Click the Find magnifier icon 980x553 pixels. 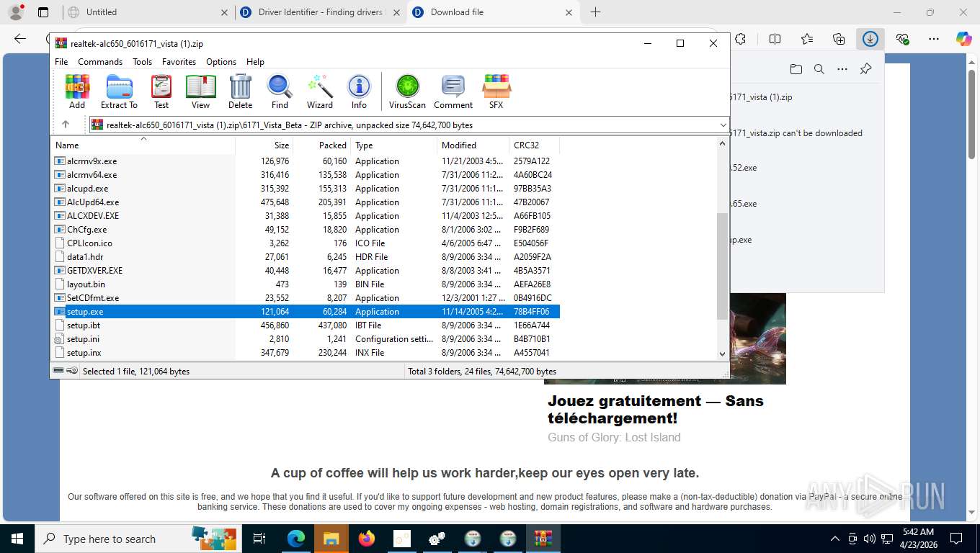pyautogui.click(x=280, y=91)
